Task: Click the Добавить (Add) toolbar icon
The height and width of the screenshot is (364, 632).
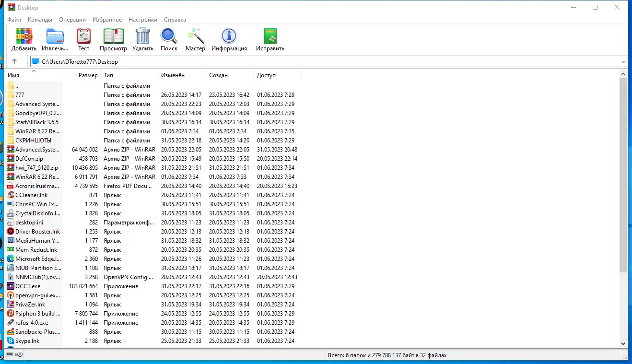Action: coord(24,36)
